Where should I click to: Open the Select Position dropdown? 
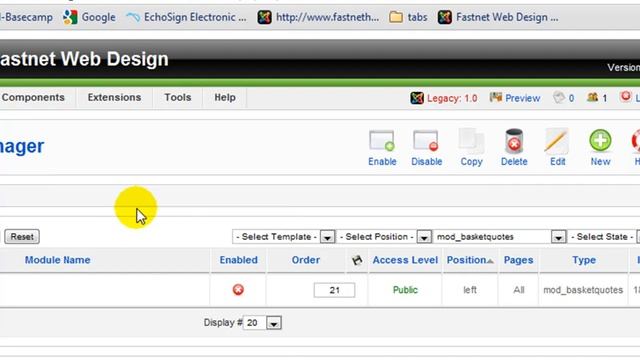tap(384, 237)
